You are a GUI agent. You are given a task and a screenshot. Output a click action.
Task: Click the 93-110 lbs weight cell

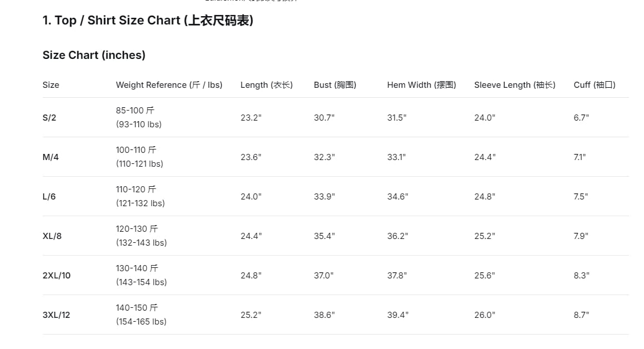coord(139,124)
